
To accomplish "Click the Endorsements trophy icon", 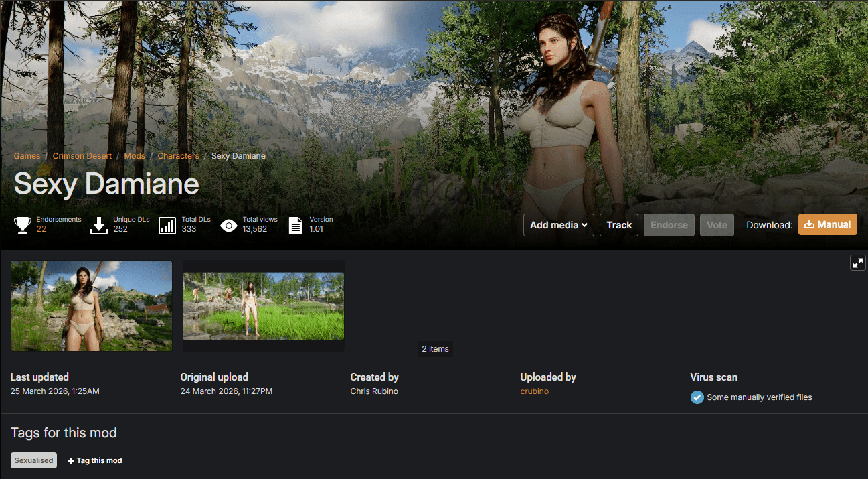I will pos(23,225).
